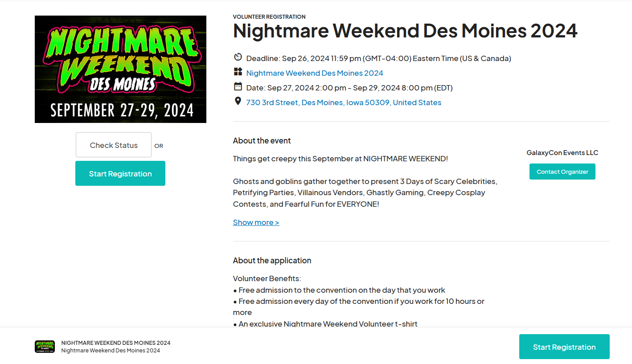The image size is (632, 364).
Task: Select the map marker before Des Moines address
Action: click(238, 101)
